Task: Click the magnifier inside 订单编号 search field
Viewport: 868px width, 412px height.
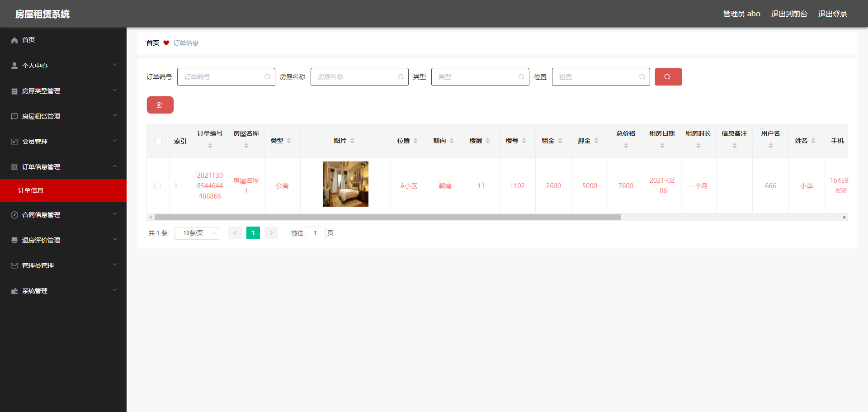Action: (267, 77)
